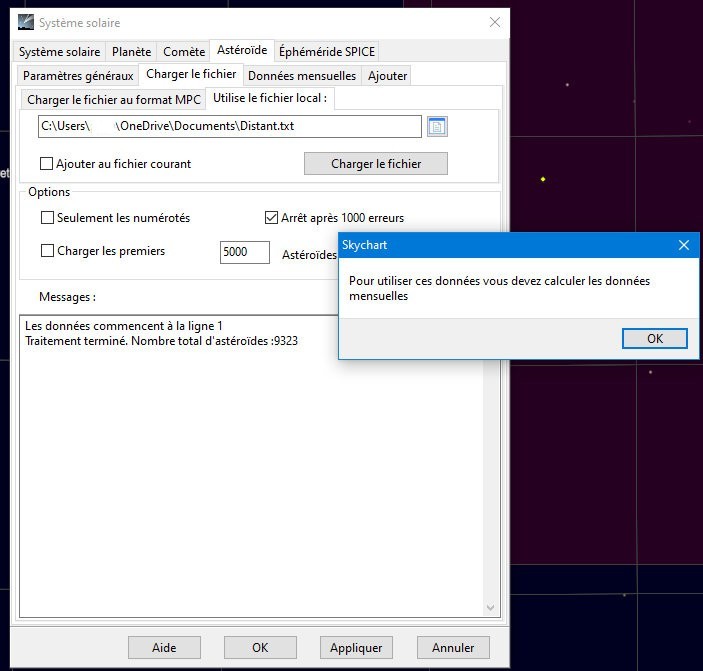
Task: Close the Système solaire window
Action: pyautogui.click(x=495, y=22)
